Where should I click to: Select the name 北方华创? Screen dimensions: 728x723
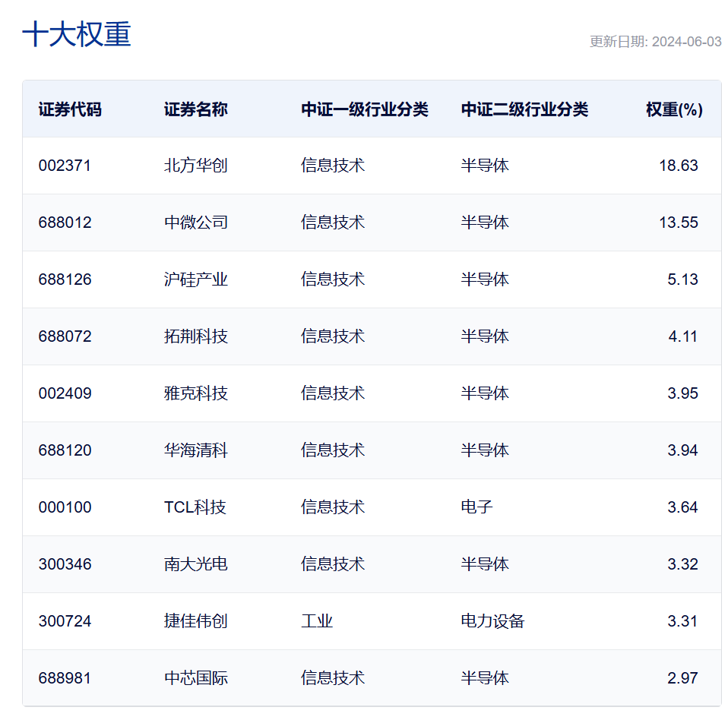[195, 166]
